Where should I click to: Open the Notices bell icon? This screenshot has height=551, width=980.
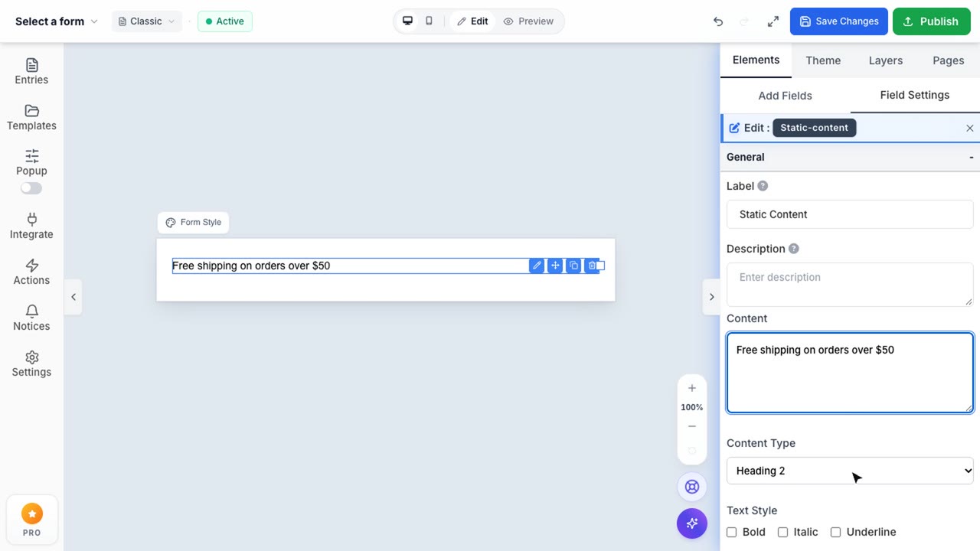click(31, 311)
